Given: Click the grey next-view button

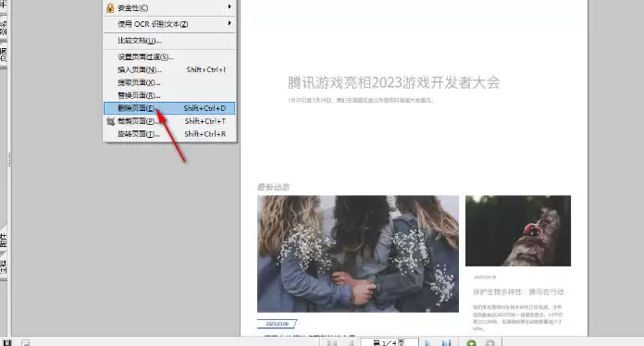Looking at the screenshot, I should pyautogui.click(x=490, y=342).
